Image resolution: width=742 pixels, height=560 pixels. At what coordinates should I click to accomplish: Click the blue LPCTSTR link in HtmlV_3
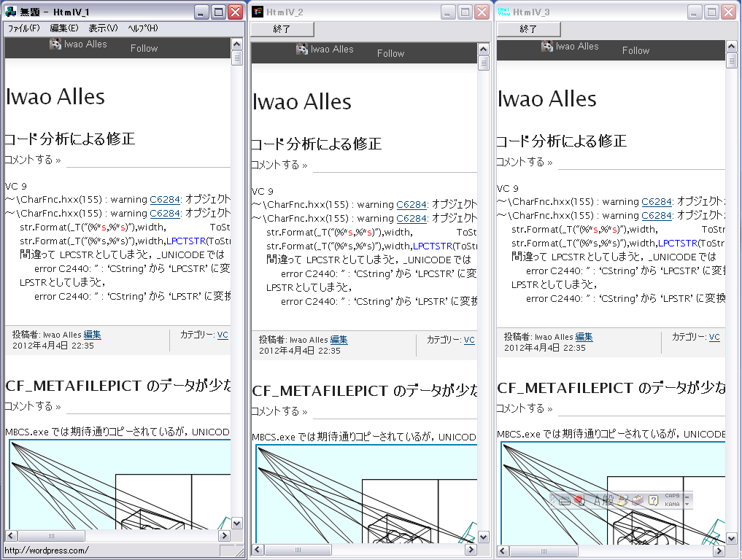[x=678, y=244]
